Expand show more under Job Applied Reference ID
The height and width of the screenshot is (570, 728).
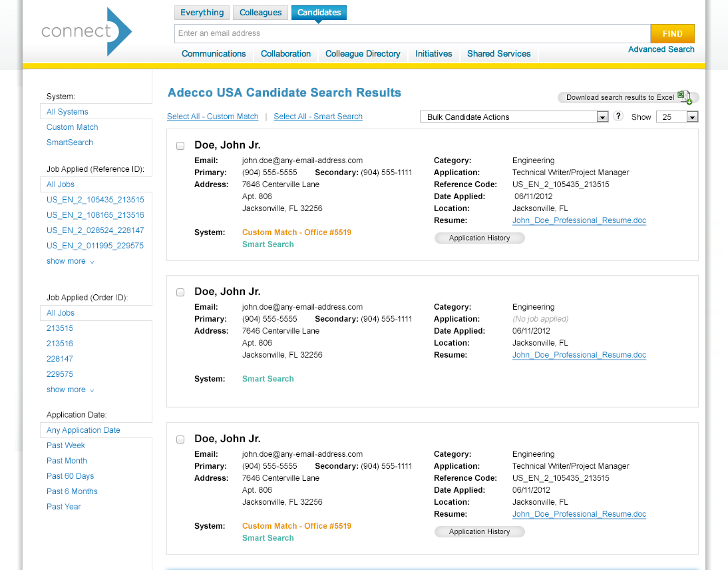70,261
